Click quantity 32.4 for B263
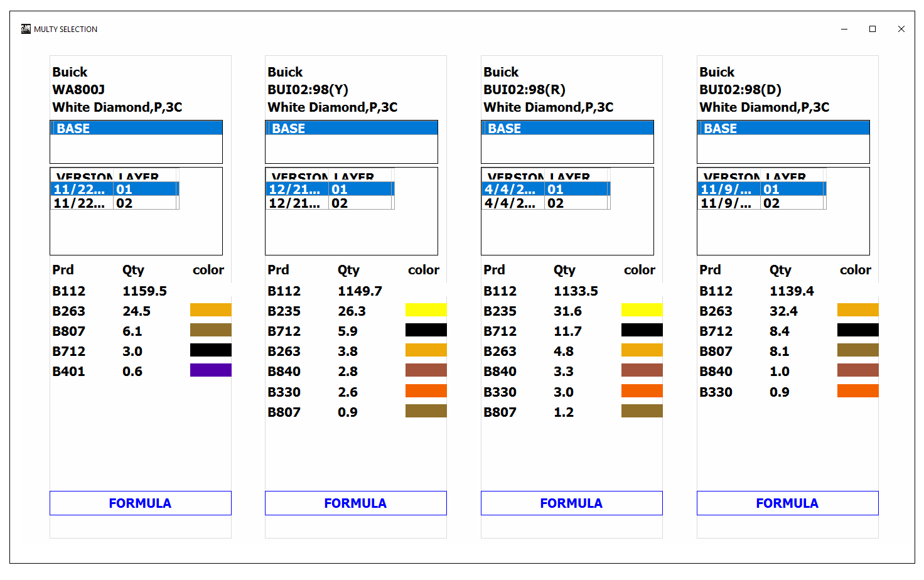Image resolution: width=924 pixels, height=580 pixels. 783,311
